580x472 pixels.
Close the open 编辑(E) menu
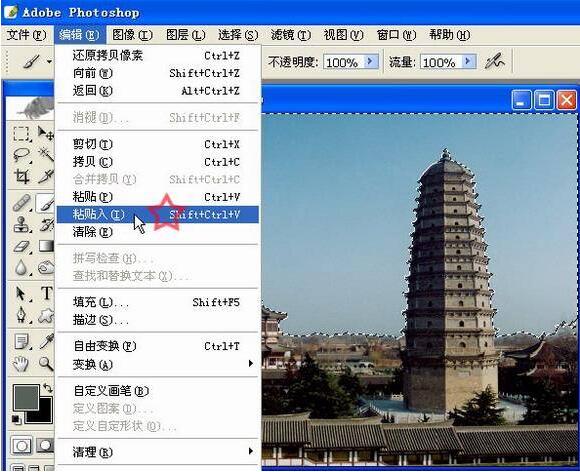[x=80, y=35]
